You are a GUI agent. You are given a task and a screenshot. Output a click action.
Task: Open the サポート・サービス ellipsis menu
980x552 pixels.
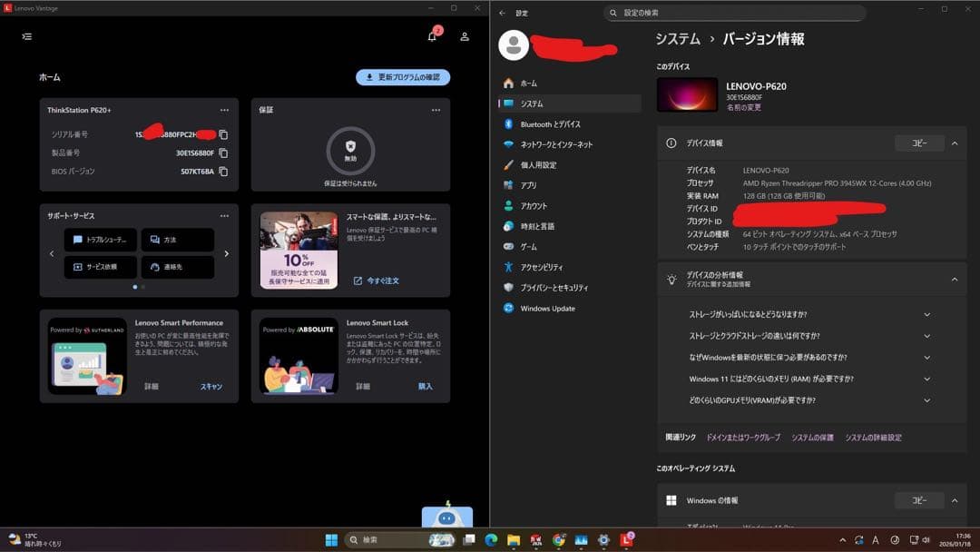point(224,215)
